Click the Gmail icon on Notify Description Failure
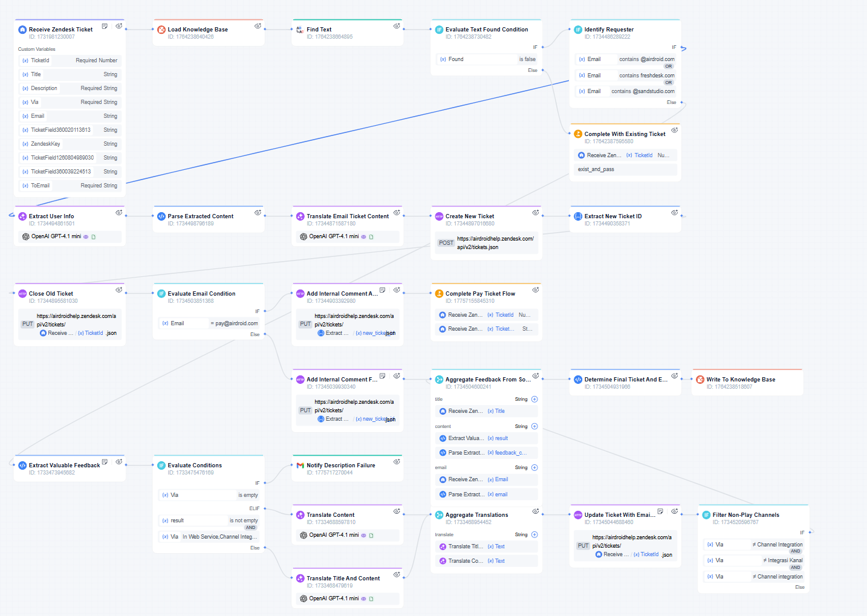The image size is (867, 616). point(301,465)
